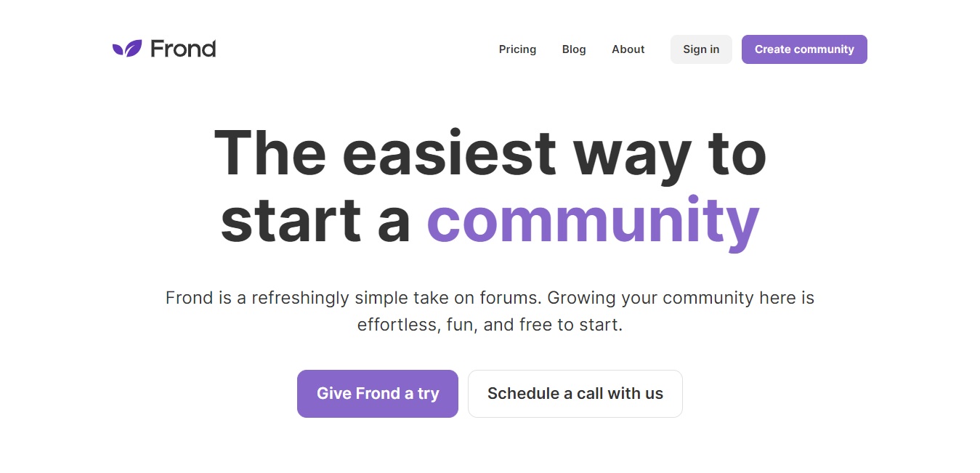Open the Pricing page
This screenshot has height=473, width=980.
(x=517, y=49)
